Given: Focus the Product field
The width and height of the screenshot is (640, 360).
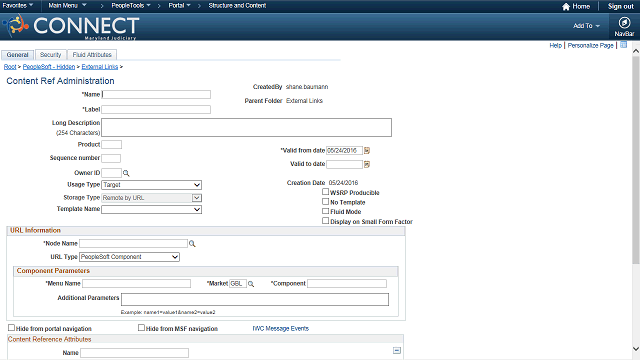Looking at the screenshot, I should (111, 144).
